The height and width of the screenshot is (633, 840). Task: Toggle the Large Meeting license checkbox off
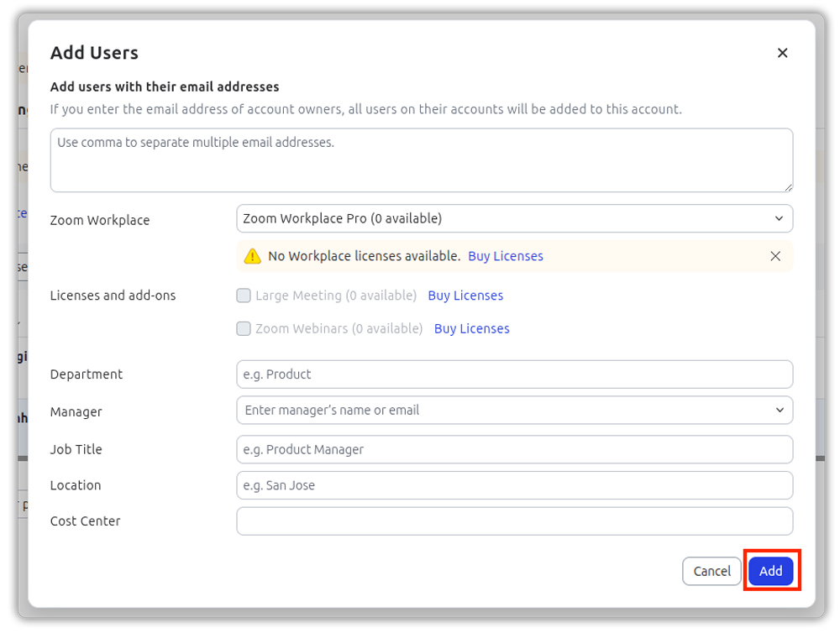pyautogui.click(x=244, y=295)
